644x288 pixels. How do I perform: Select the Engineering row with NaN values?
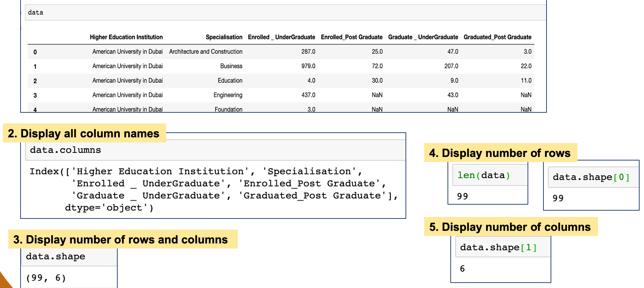point(228,95)
